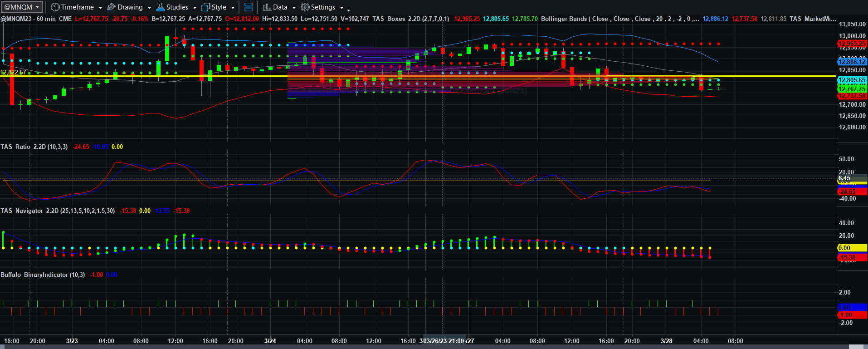Select the TAS Ratio 2.2D study label
The height and width of the screenshot is (349, 868).
coord(34,147)
